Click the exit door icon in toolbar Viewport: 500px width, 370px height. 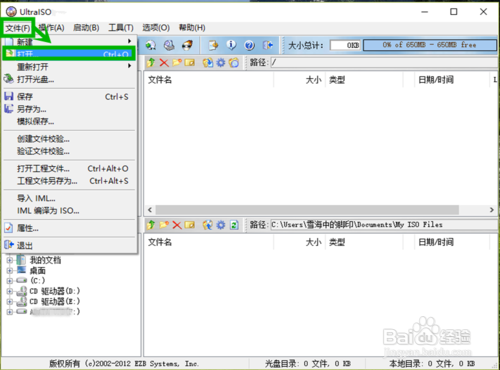click(x=268, y=45)
